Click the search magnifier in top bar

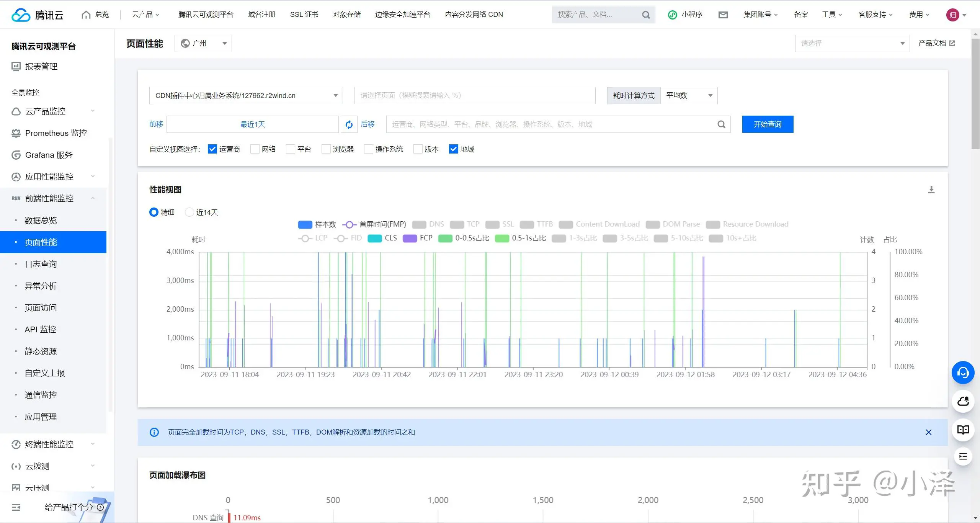coord(646,15)
